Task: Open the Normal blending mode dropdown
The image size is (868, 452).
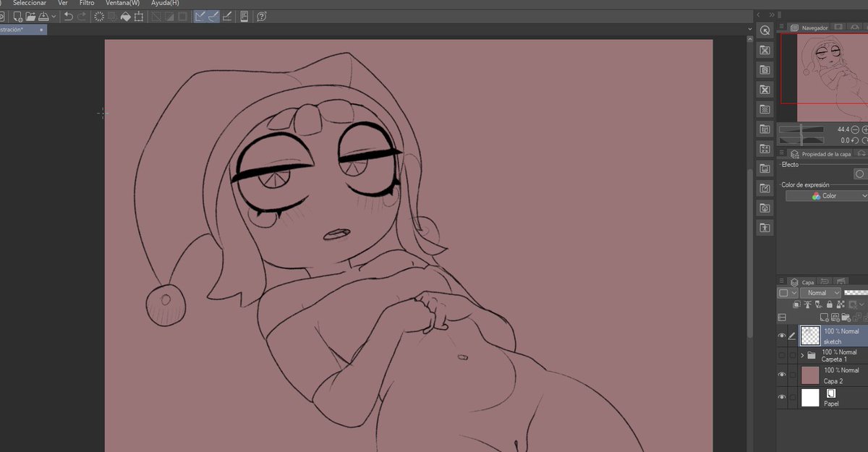Action: (820, 293)
